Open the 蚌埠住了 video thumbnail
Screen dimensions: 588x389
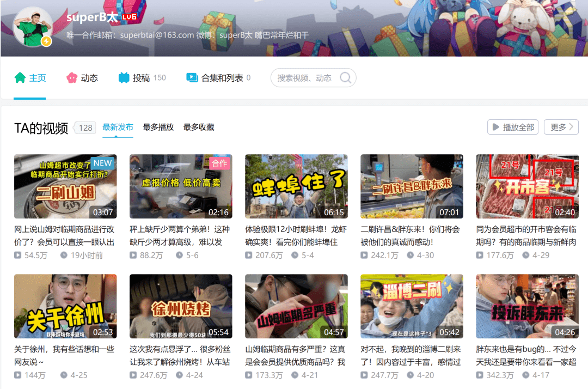(x=296, y=186)
